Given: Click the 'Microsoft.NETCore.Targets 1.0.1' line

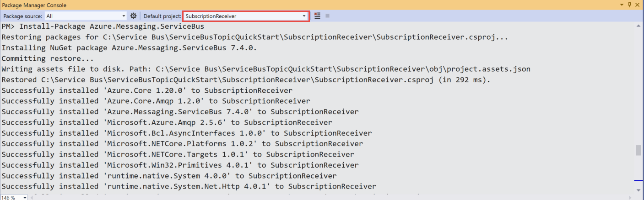Looking at the screenshot, I should 178,154.
